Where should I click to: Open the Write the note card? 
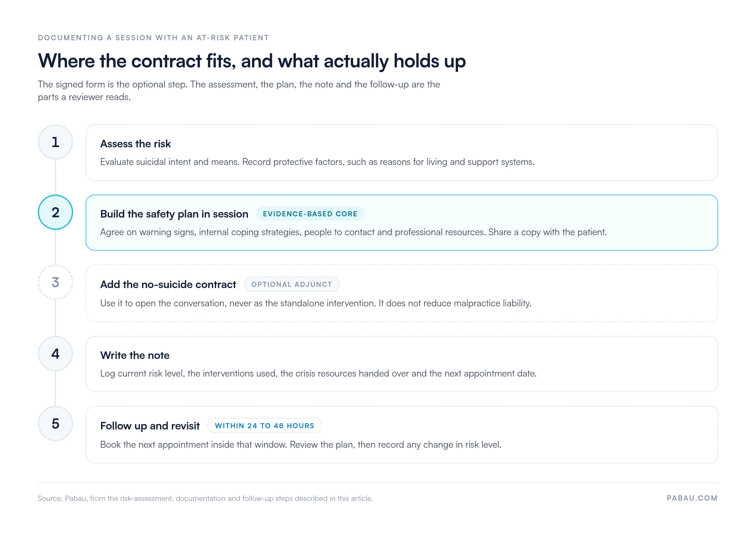[402, 364]
